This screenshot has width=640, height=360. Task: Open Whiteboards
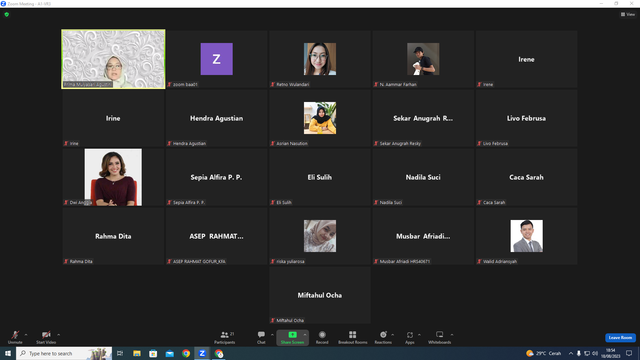(x=440, y=337)
